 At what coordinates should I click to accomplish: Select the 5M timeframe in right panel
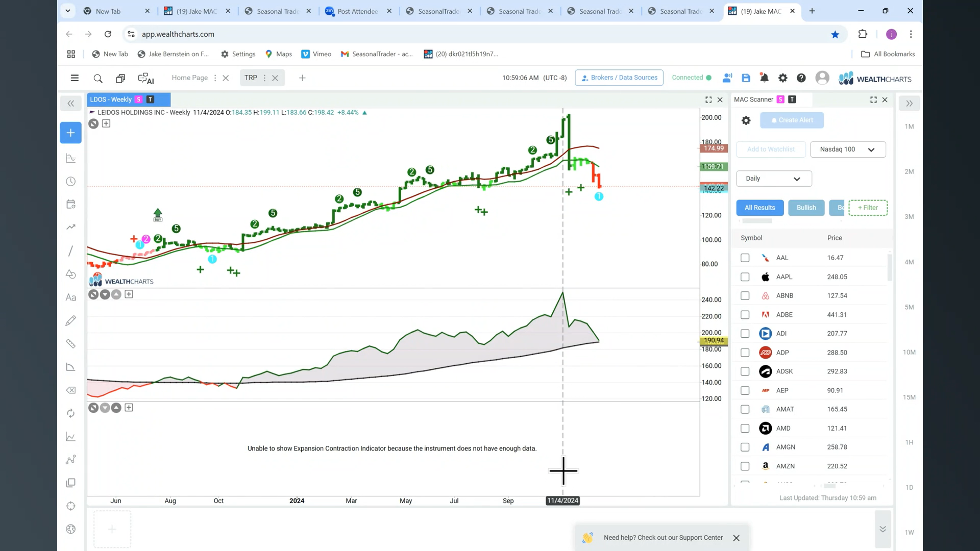[909, 307]
